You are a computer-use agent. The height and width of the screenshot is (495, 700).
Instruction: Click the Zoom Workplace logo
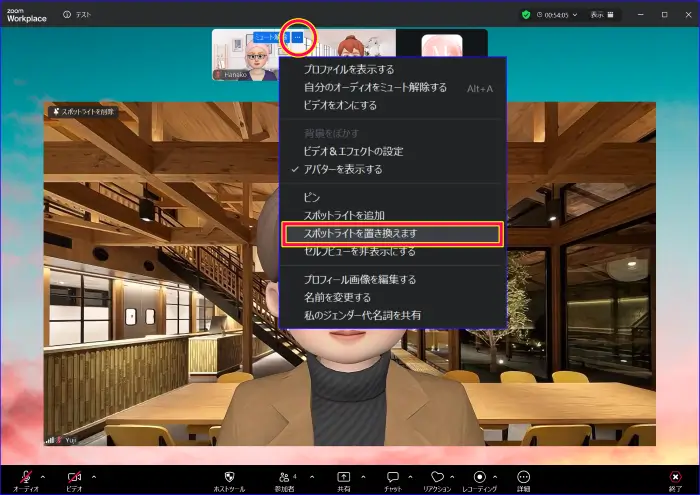tap(27, 16)
